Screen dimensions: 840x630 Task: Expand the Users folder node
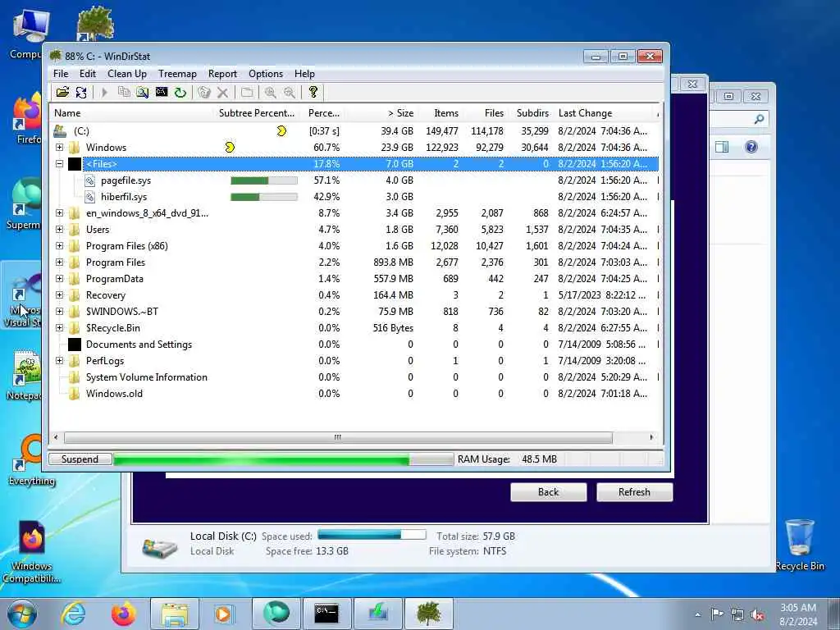click(x=59, y=230)
